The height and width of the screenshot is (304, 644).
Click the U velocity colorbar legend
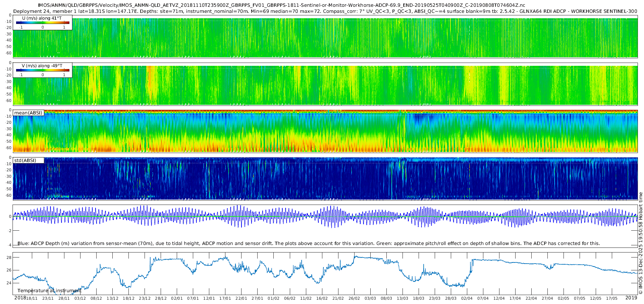tap(42, 23)
